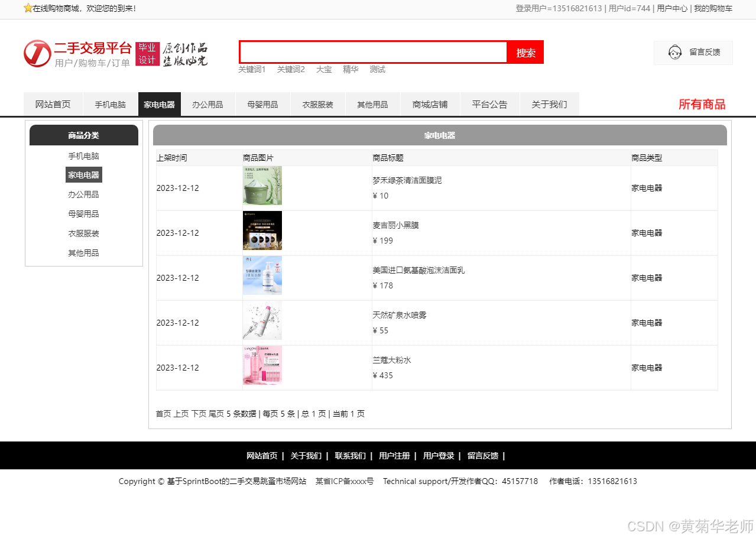The height and width of the screenshot is (539, 756).
Task: Click inside the search input box
Action: pyautogui.click(x=372, y=53)
